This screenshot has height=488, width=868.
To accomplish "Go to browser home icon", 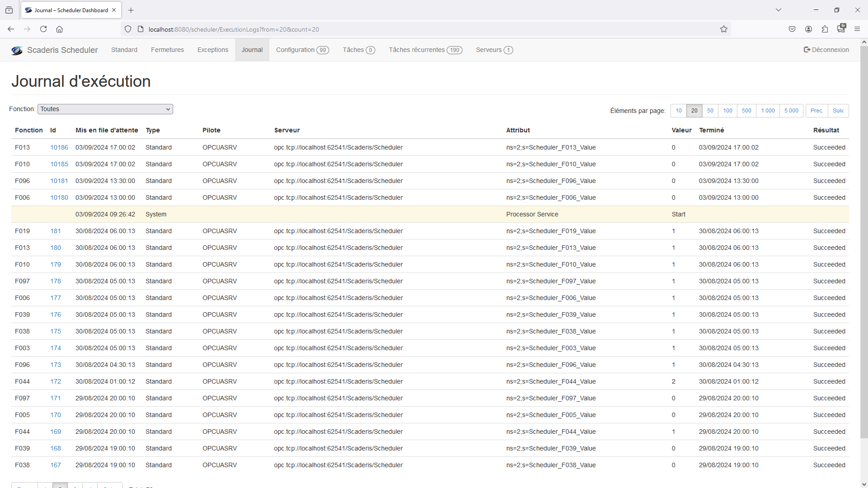I will click(x=59, y=29).
